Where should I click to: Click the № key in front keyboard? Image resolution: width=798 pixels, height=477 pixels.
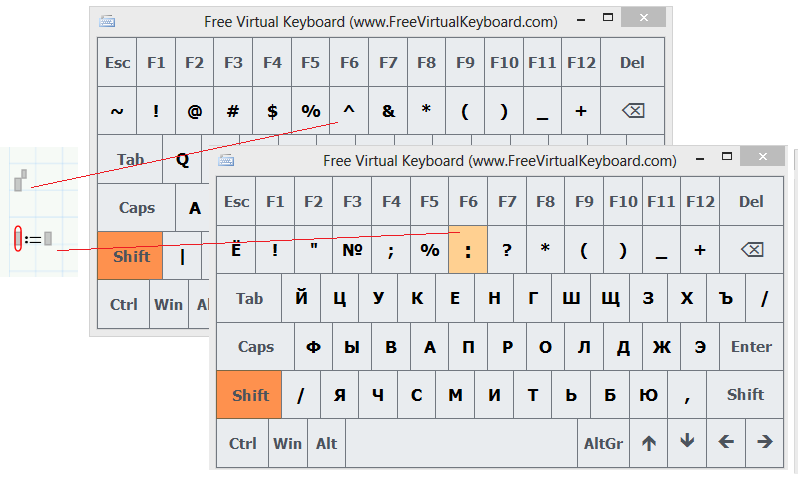(x=352, y=250)
